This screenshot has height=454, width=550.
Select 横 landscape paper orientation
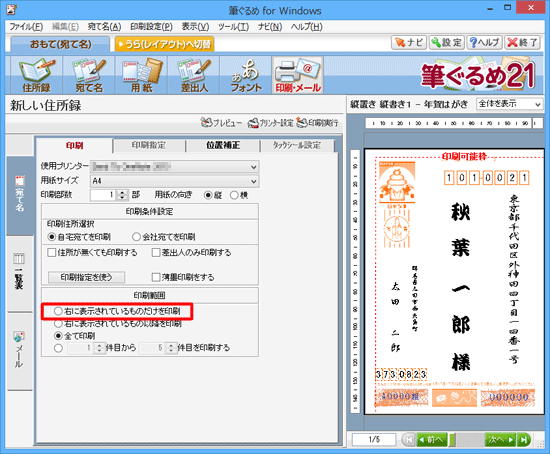[x=234, y=195]
